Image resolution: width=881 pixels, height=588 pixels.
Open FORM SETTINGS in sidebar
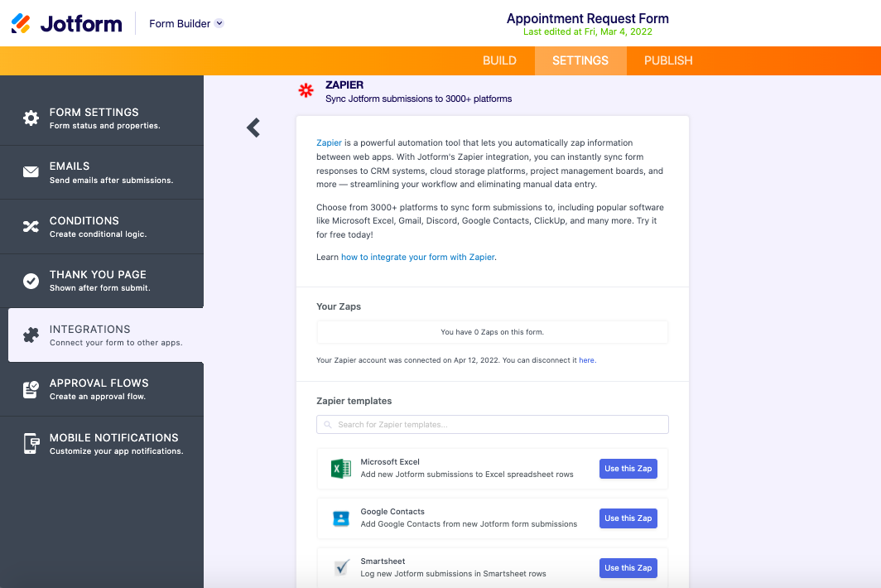pos(102,118)
